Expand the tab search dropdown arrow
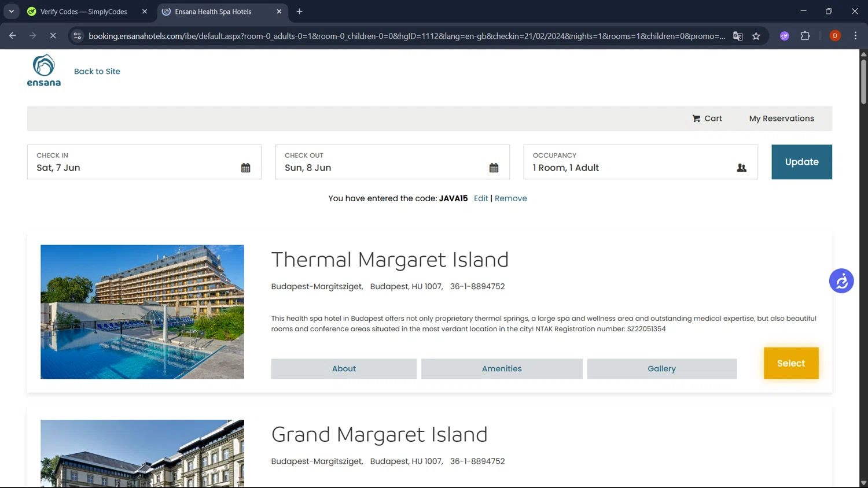 coord(11,12)
